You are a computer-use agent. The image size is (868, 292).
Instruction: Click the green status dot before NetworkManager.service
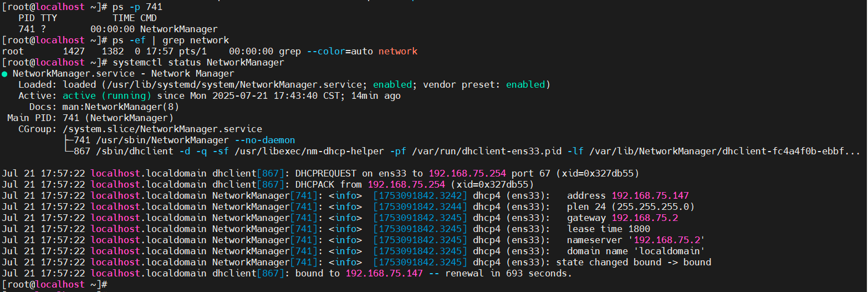[x=4, y=74]
